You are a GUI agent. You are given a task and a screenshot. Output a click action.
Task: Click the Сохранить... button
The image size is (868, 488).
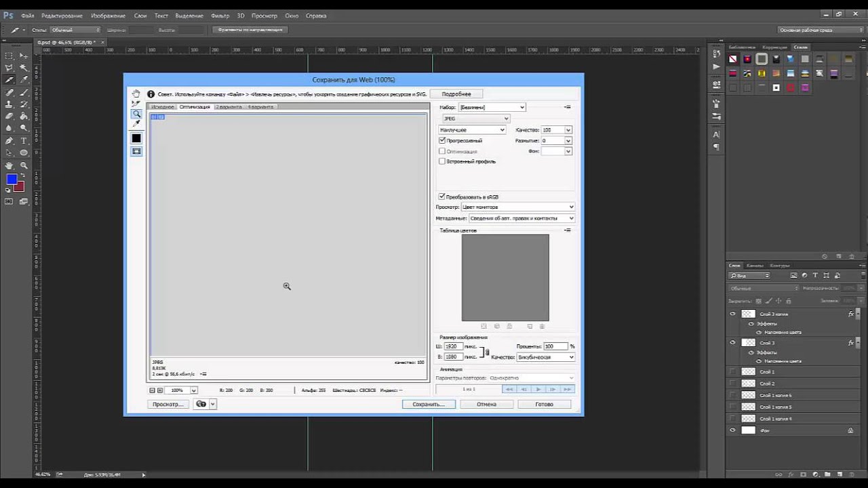429,404
